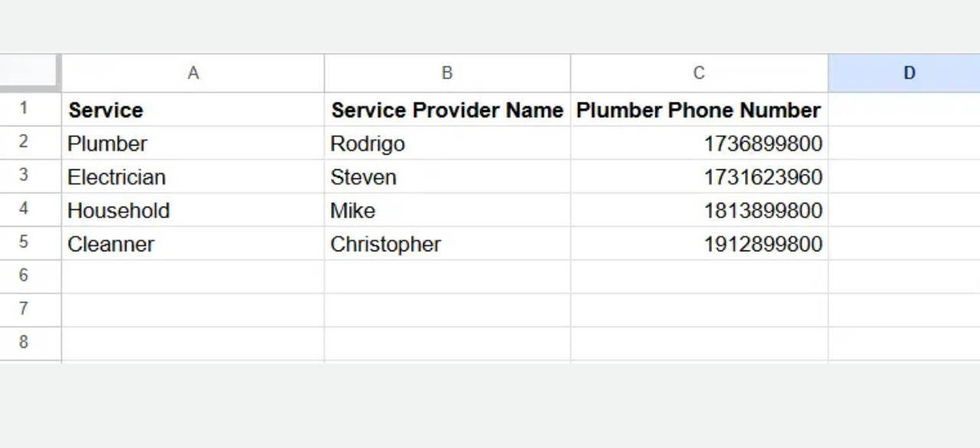This screenshot has width=980, height=448.
Task: Select the Electrician cell
Action: click(193, 177)
